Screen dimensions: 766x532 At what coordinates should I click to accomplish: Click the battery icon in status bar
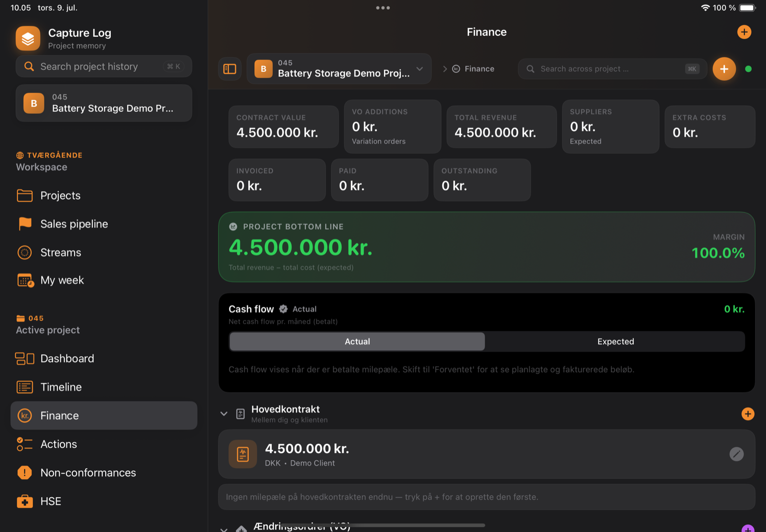tap(747, 8)
